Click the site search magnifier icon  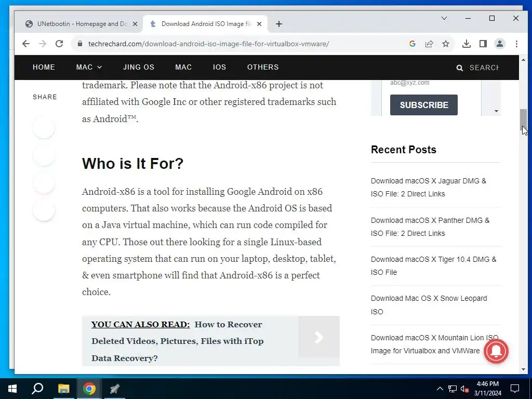pyautogui.click(x=460, y=68)
